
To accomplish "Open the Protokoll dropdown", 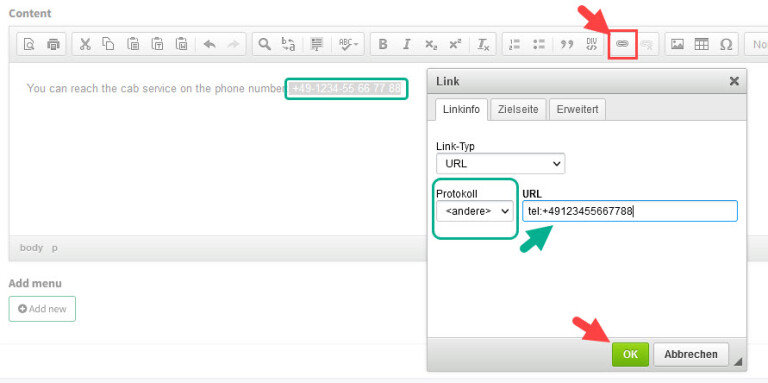I will click(x=475, y=211).
